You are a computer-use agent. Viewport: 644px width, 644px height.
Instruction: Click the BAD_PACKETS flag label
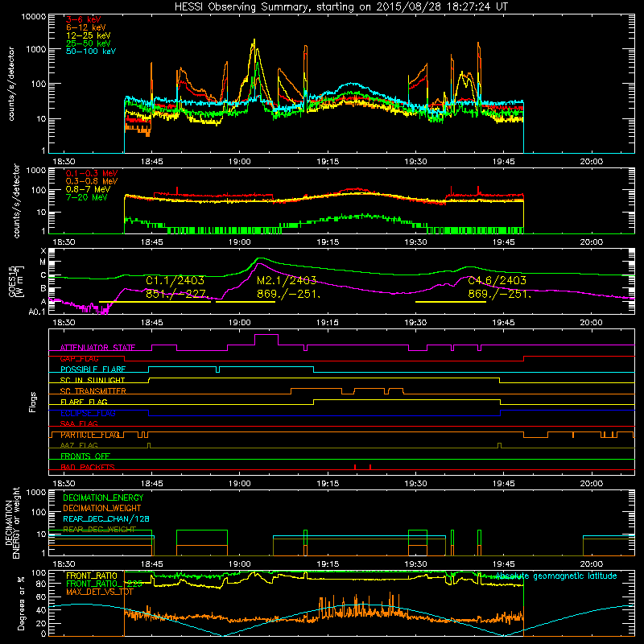[x=88, y=467]
